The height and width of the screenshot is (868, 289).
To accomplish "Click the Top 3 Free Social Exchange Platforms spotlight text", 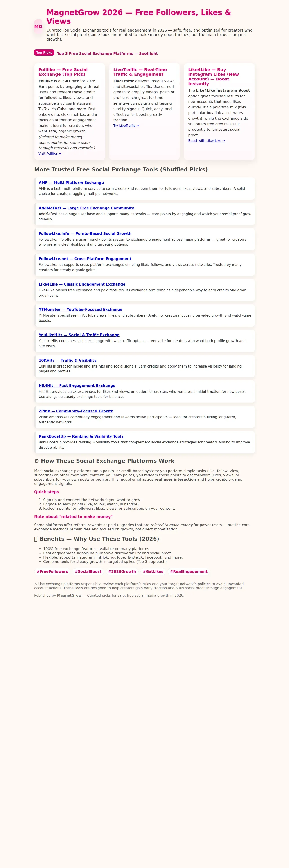I will [107, 54].
